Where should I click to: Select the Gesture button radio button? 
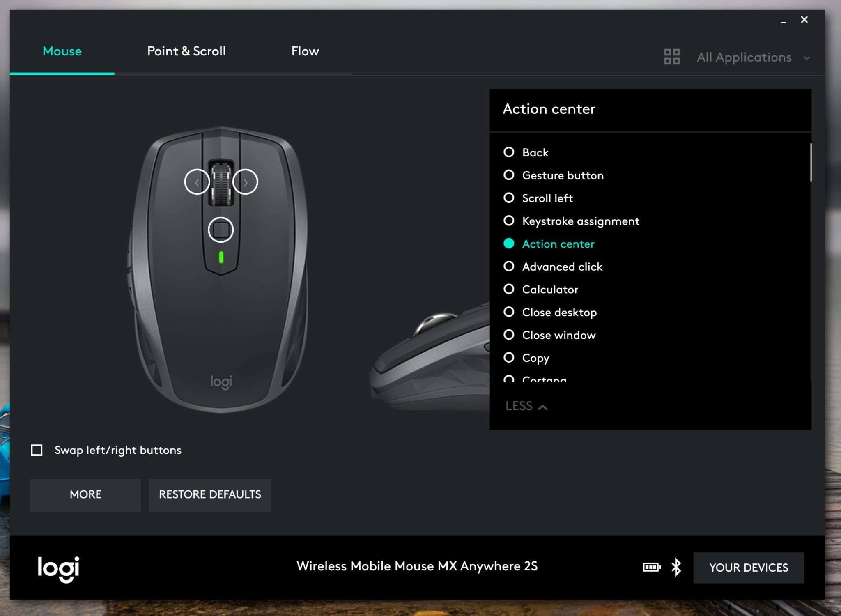509,175
